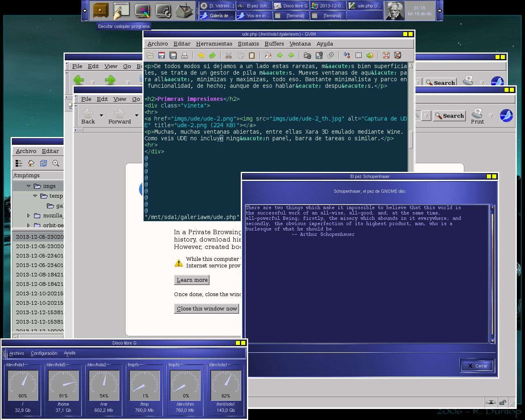This screenshot has height=420, width=525.
Task: Click the zoom-in magnifier in file browser
Action: pos(56,163)
